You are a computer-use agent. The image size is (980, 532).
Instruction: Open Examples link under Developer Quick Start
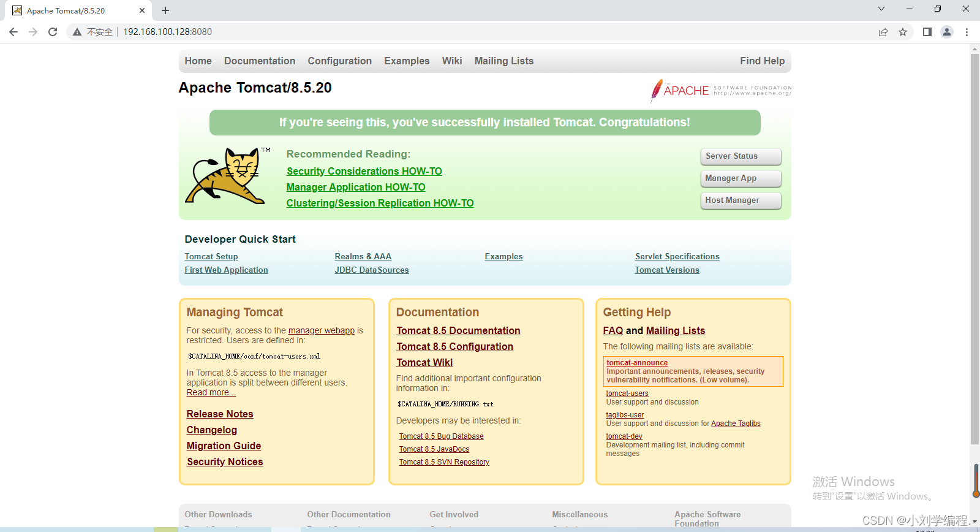pos(503,257)
